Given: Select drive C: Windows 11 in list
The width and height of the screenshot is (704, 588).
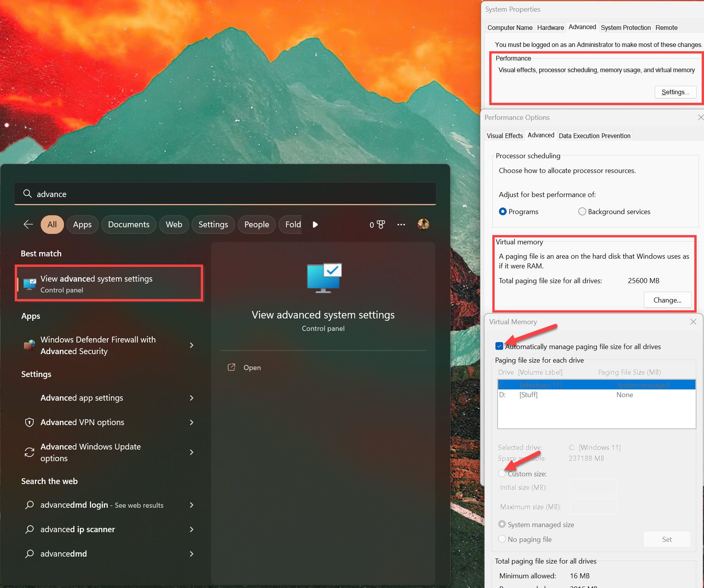Looking at the screenshot, I should point(596,385).
